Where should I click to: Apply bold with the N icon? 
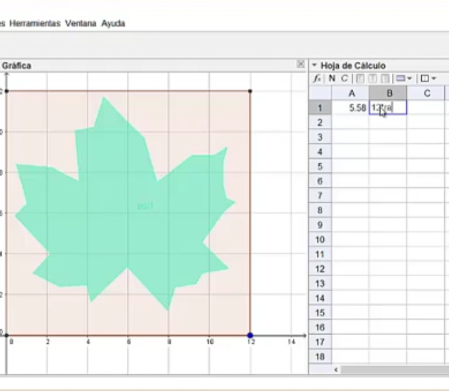click(332, 79)
